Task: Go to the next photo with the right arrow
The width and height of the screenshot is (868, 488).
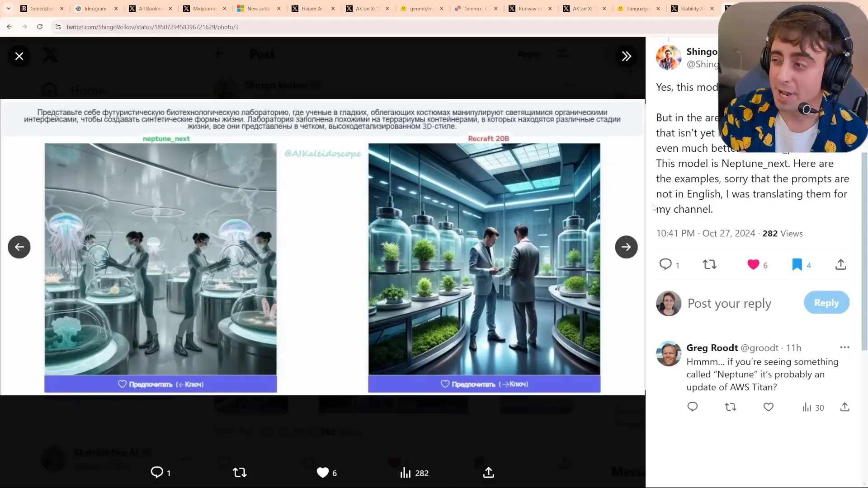Action: (x=626, y=247)
